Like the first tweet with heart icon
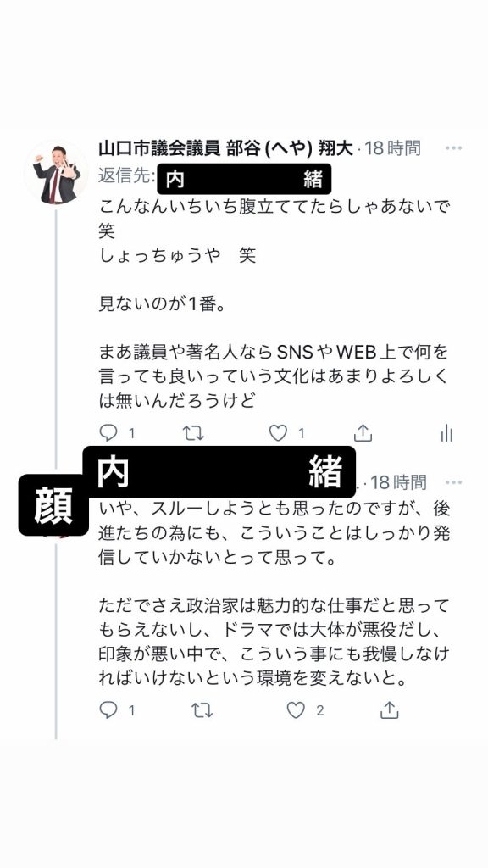 point(278,433)
